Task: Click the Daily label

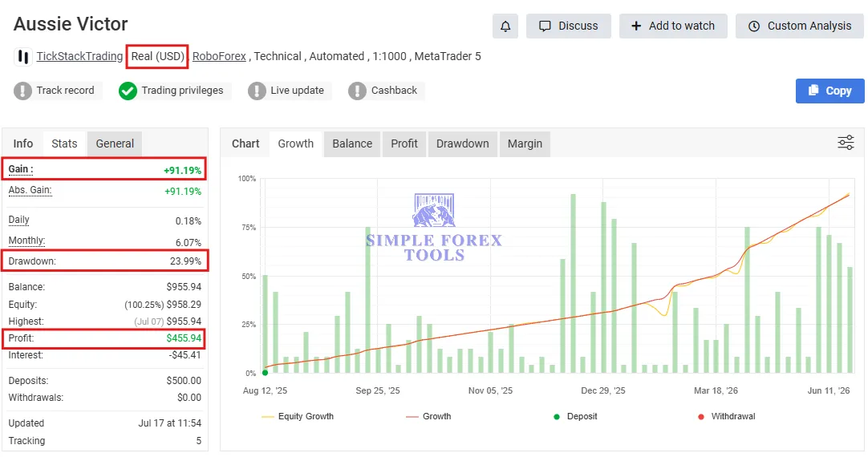Action: click(x=18, y=220)
